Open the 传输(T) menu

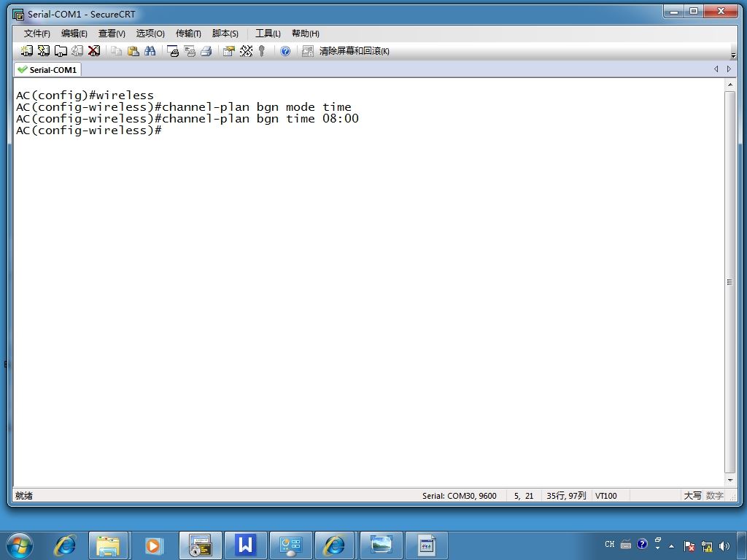click(x=188, y=34)
